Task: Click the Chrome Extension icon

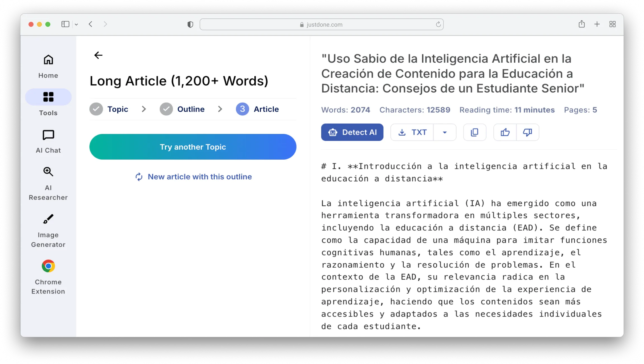Action: 48,266
